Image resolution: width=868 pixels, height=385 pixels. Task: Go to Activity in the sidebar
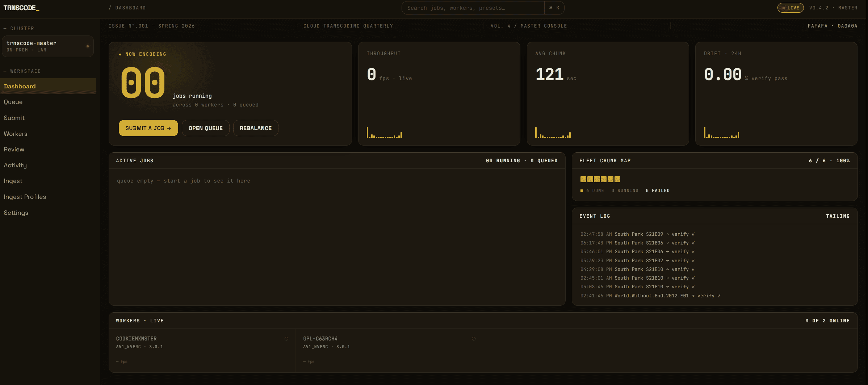coord(48,165)
